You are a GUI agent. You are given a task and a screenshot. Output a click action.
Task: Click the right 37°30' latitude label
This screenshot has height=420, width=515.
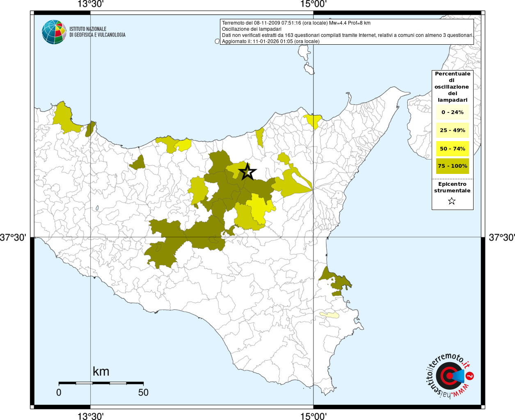pos(501,237)
